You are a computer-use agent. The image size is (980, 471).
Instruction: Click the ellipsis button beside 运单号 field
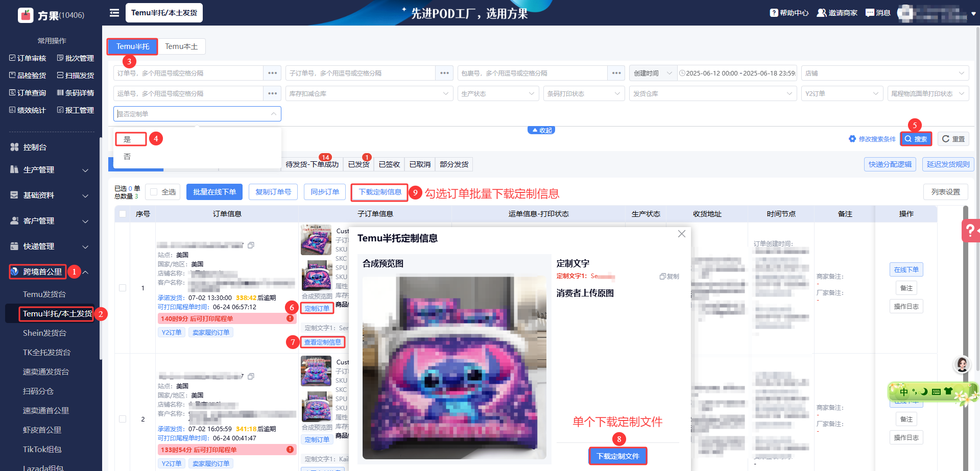272,93
